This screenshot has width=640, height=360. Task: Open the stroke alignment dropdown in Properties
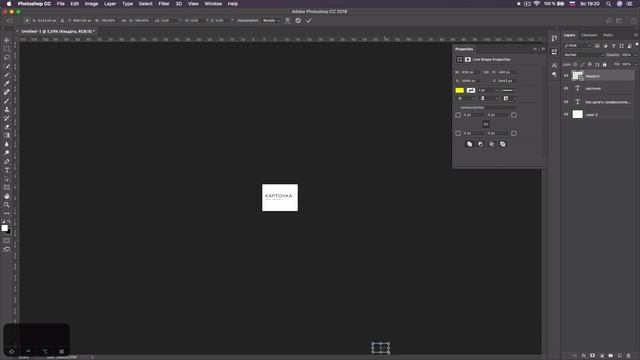click(466, 98)
